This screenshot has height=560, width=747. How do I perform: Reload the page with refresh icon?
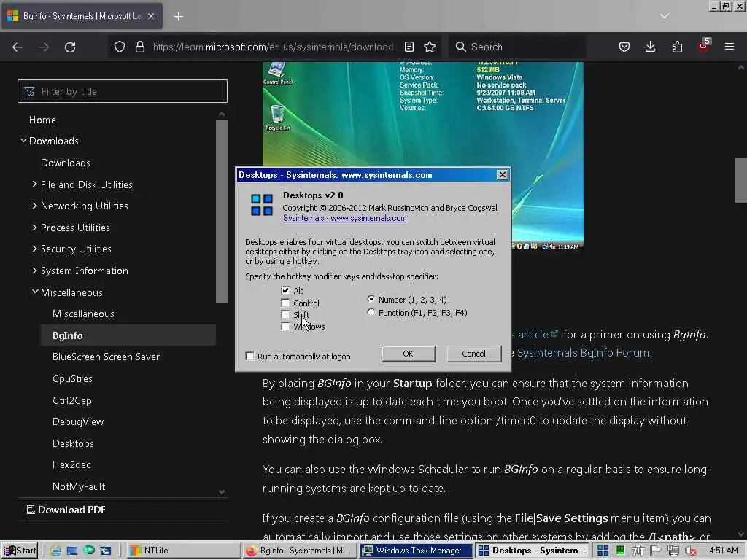[70, 47]
